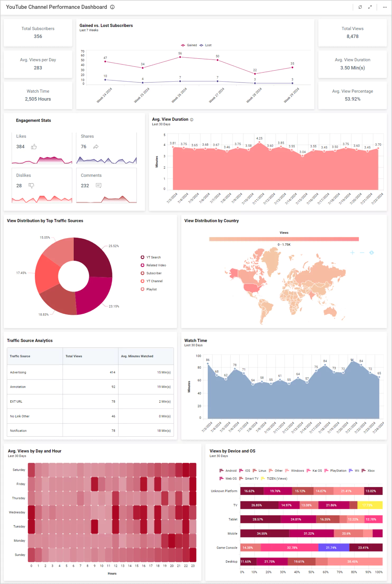
Task: Click the 4.25 peak data point
Action: 259,142
